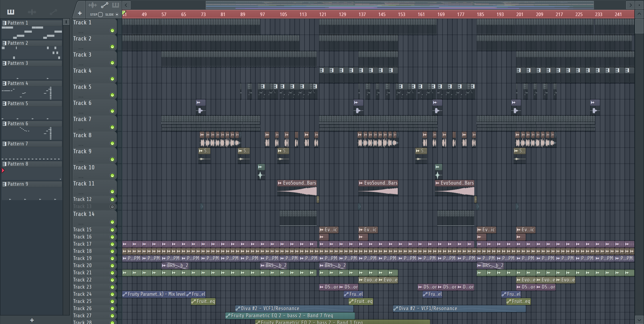644x324 pixels.
Task: Select the Track 3 header label
Action: [x=82, y=55]
